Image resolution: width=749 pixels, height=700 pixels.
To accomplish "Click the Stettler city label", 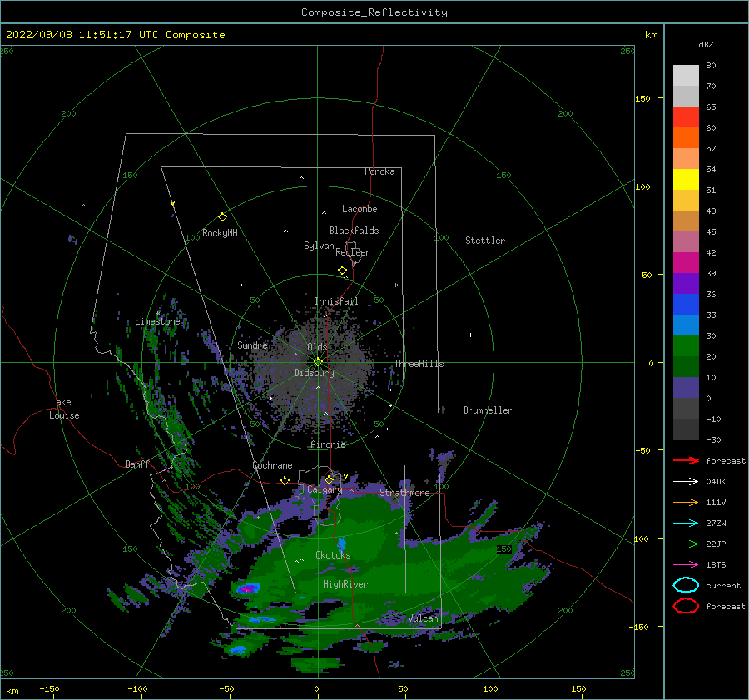I will pyautogui.click(x=485, y=241).
